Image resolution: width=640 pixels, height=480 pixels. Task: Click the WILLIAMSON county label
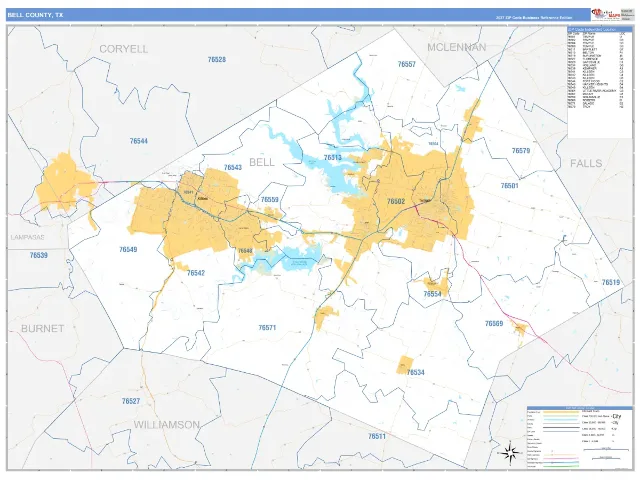pos(167,425)
